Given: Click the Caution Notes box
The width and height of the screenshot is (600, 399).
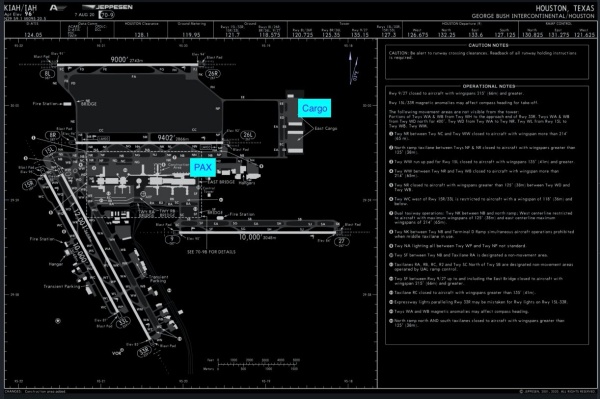Looking at the screenshot, I should (x=487, y=61).
